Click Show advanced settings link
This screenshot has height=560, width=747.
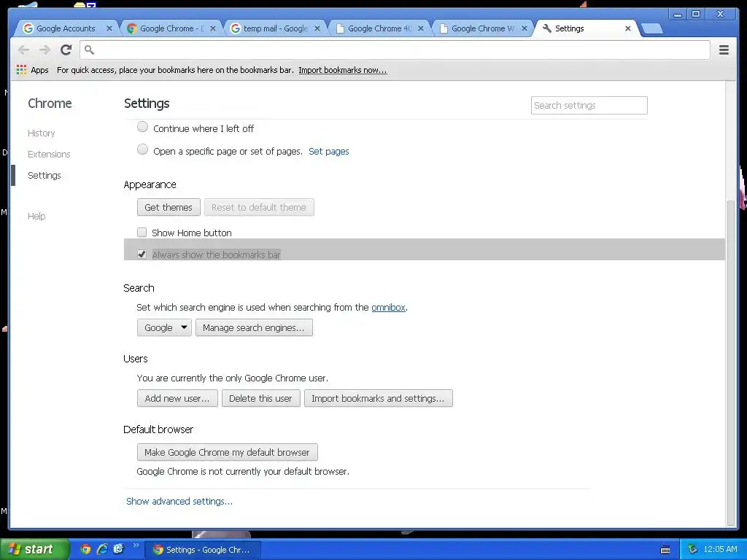(179, 502)
